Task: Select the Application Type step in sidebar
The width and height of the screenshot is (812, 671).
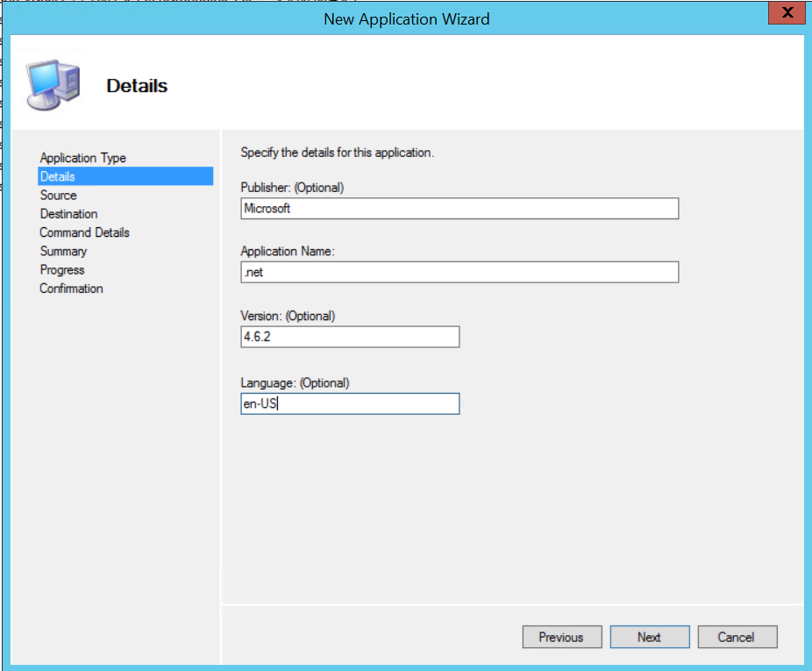Action: tap(82, 158)
